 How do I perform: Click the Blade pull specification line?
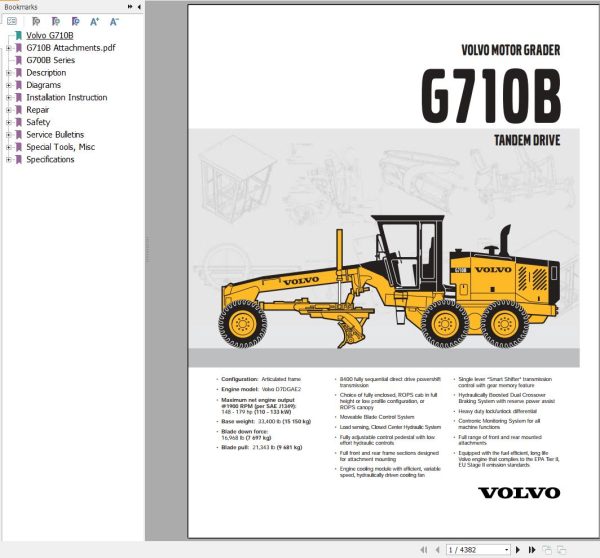[262, 447]
